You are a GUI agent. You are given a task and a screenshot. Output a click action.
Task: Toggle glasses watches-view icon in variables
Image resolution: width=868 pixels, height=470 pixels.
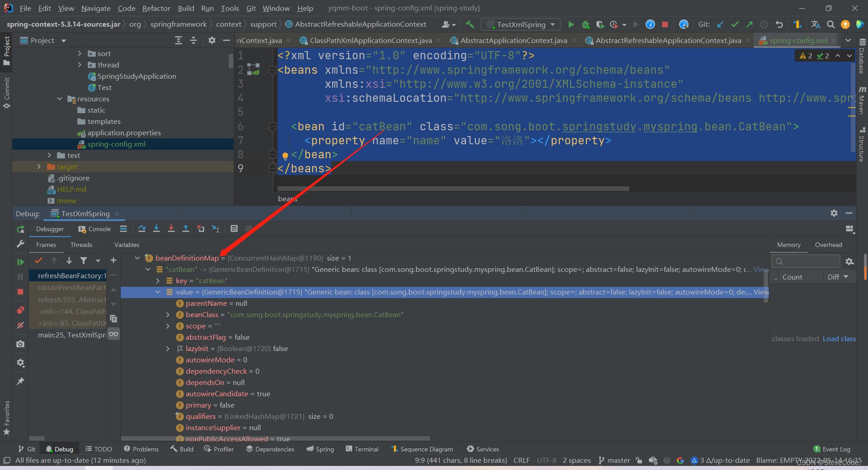[x=113, y=334]
